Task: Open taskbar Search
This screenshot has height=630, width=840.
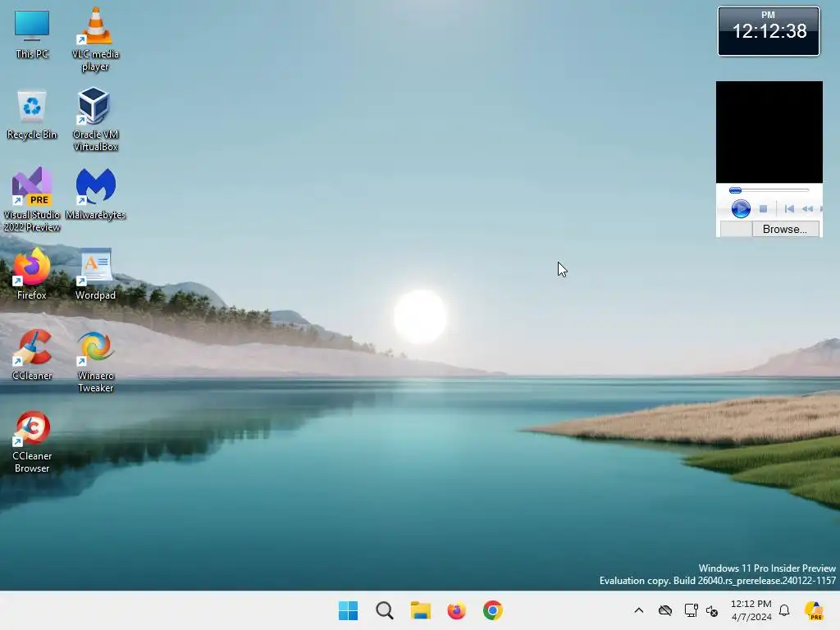Action: (x=385, y=610)
